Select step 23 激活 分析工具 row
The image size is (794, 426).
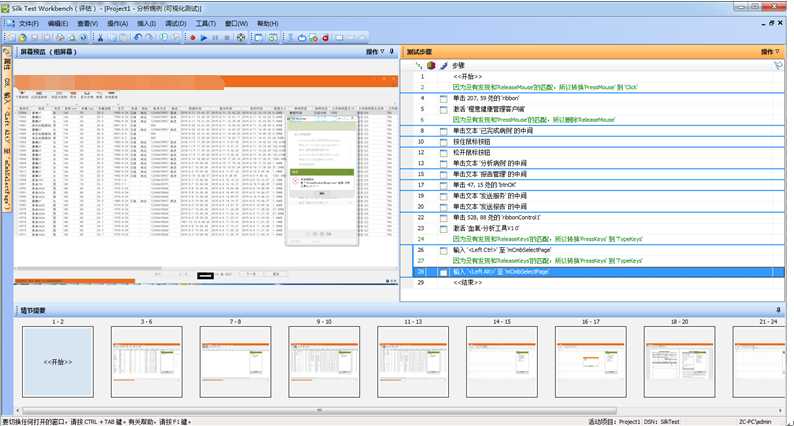pos(591,228)
